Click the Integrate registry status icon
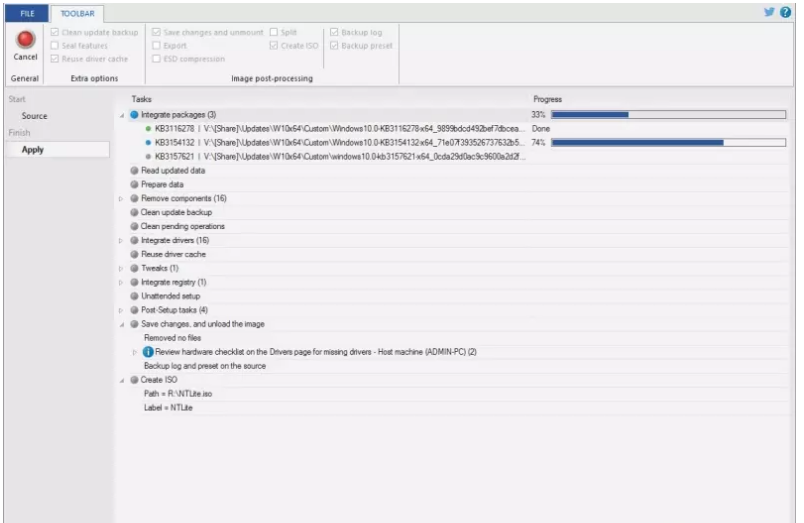 click(x=134, y=282)
